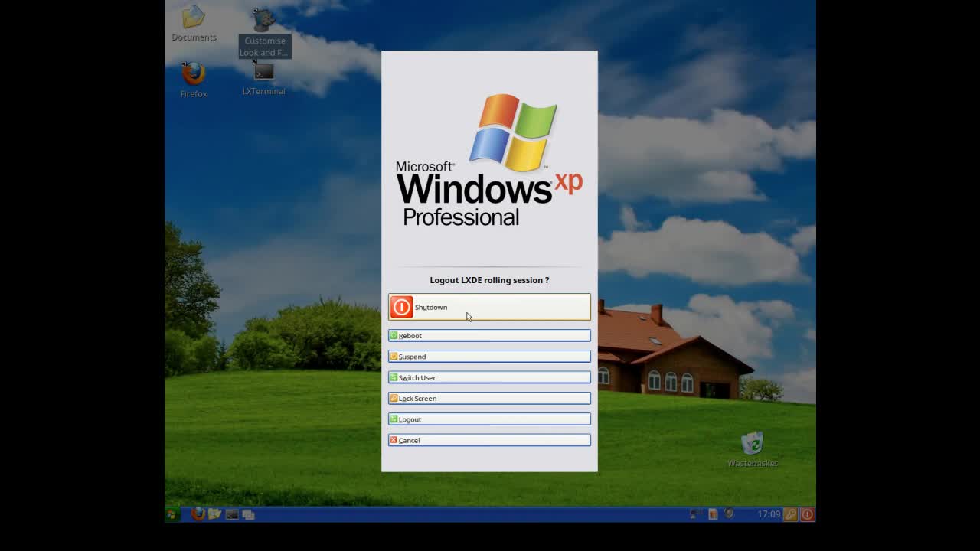Open the Documents desktop folder icon

point(194,23)
